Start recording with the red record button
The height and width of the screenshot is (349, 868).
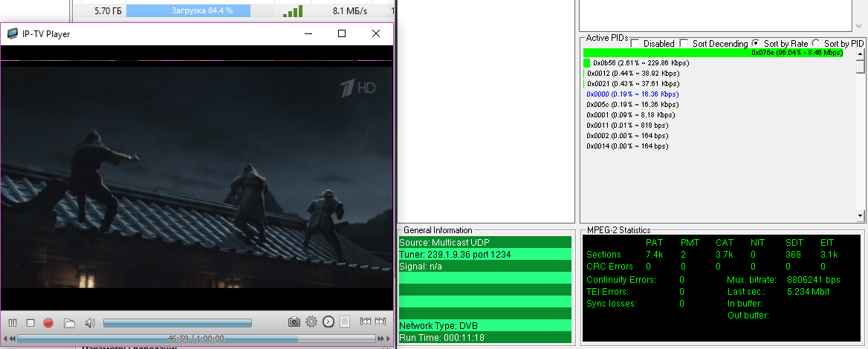(48, 322)
